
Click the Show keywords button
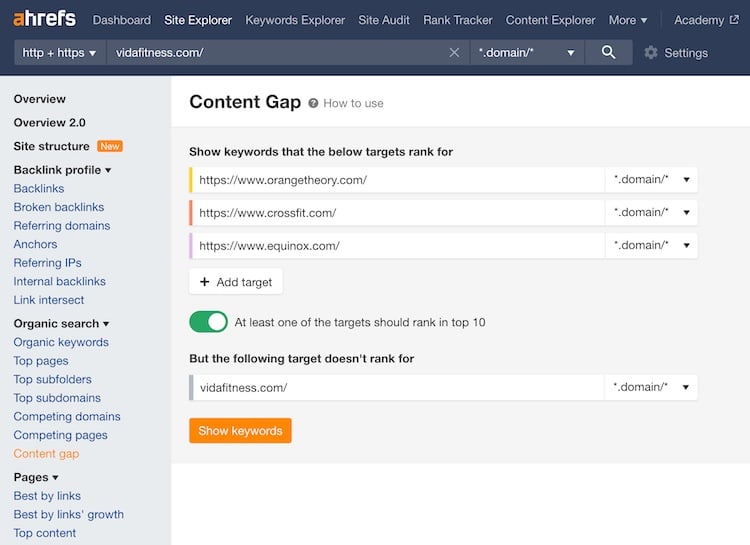pos(240,431)
